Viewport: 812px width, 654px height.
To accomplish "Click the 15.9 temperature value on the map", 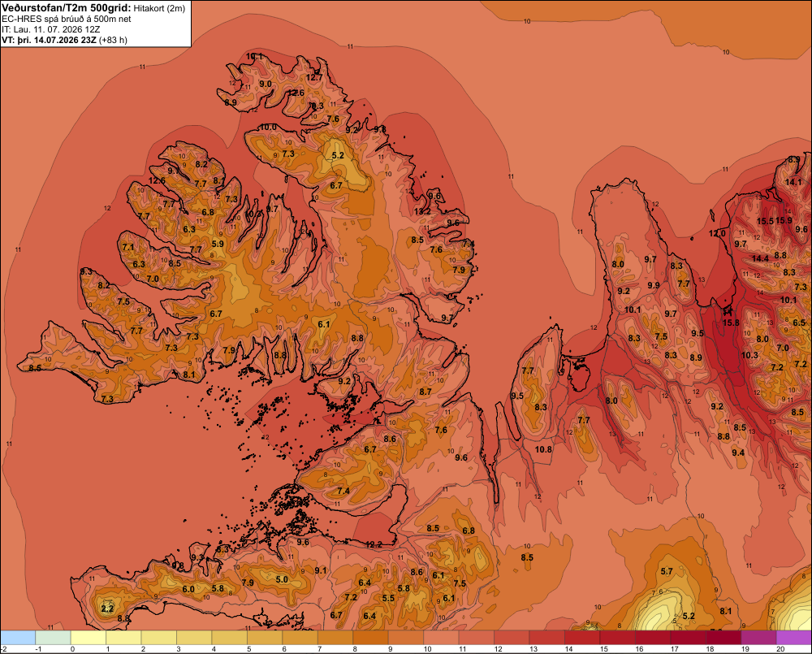I will tap(784, 220).
